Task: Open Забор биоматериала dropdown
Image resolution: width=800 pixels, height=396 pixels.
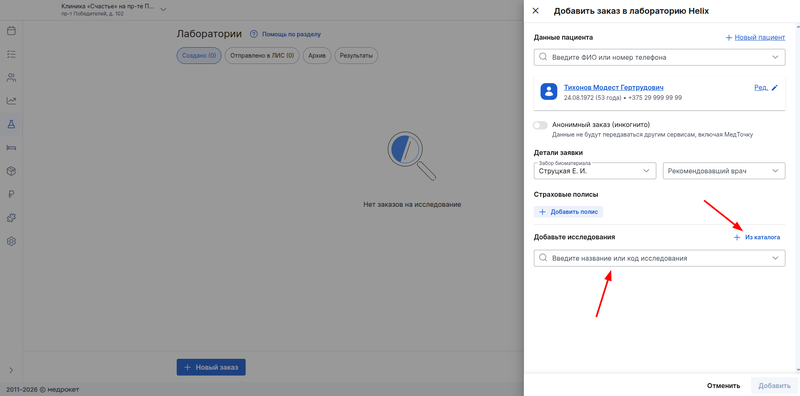Action: tap(595, 171)
